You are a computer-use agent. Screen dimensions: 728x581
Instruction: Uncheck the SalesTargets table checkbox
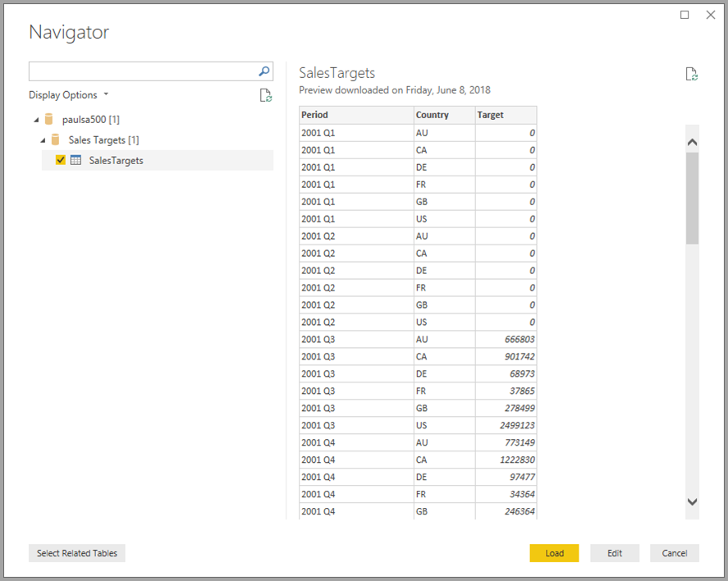60,159
